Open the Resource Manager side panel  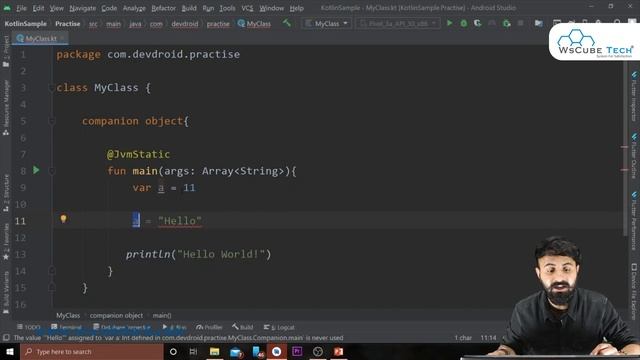pyautogui.click(x=6, y=108)
